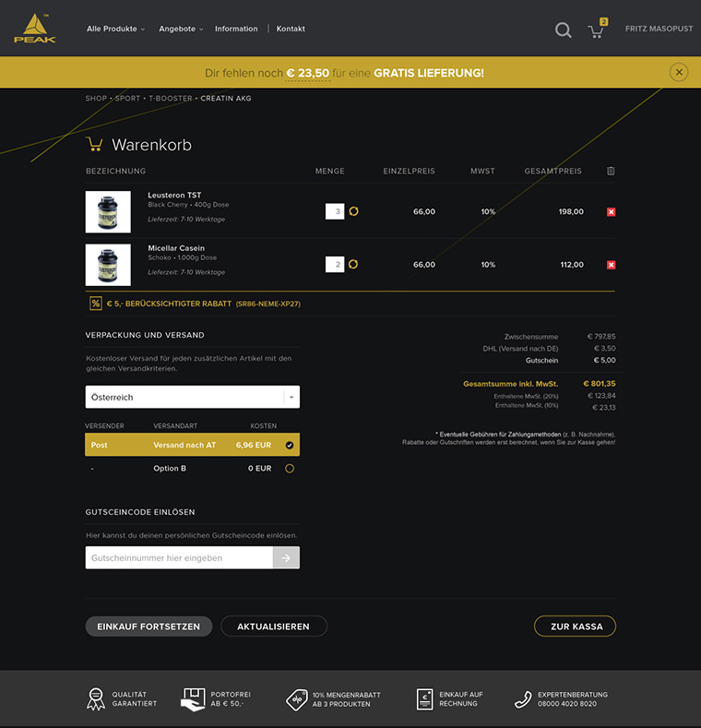Click the Einkauf auf Rechnung invoice icon

click(x=424, y=699)
